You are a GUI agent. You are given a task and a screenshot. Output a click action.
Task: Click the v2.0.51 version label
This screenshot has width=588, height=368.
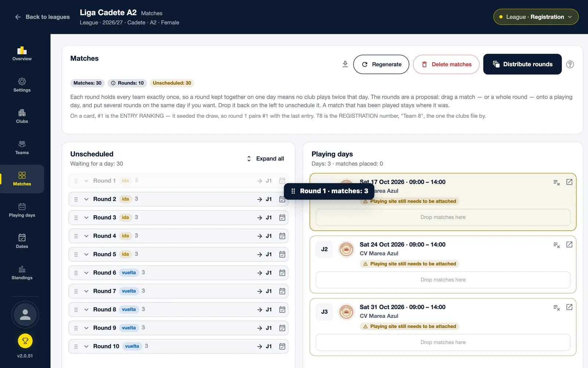(x=25, y=356)
